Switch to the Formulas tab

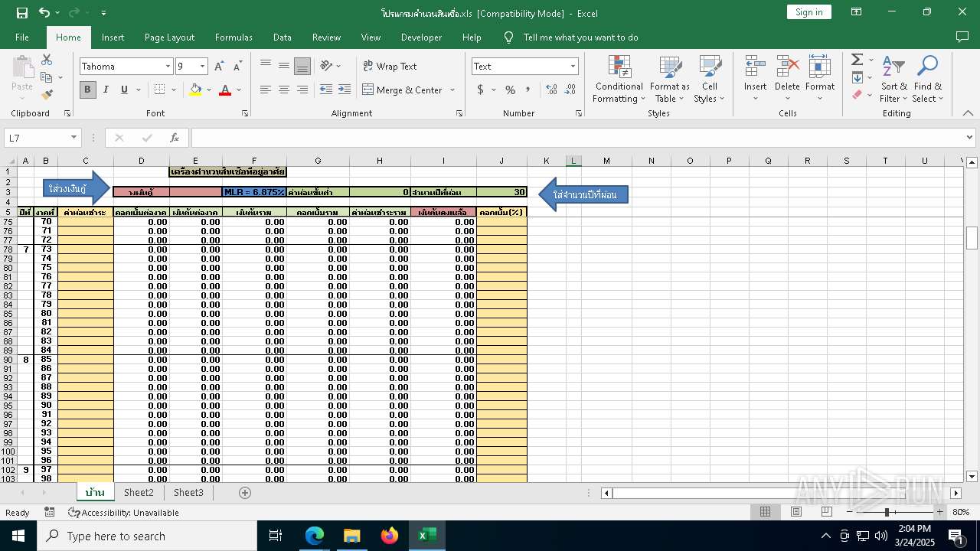[234, 37]
